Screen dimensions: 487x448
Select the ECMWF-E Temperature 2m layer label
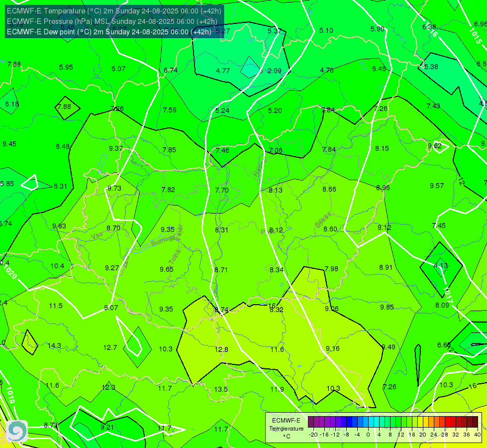pyautogui.click(x=114, y=11)
